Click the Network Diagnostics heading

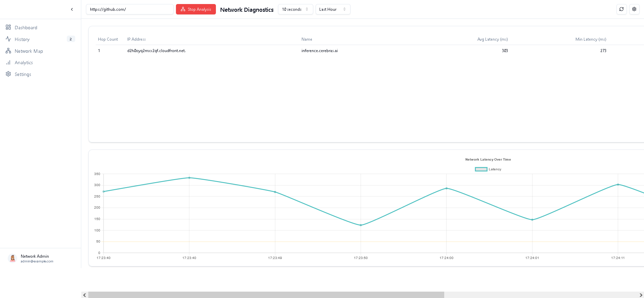(247, 10)
